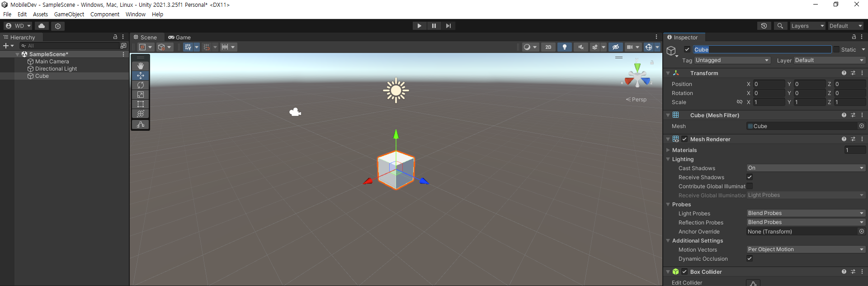Toggle scene effects (skybox/fog) icon
The image size is (868, 286).
click(x=595, y=47)
